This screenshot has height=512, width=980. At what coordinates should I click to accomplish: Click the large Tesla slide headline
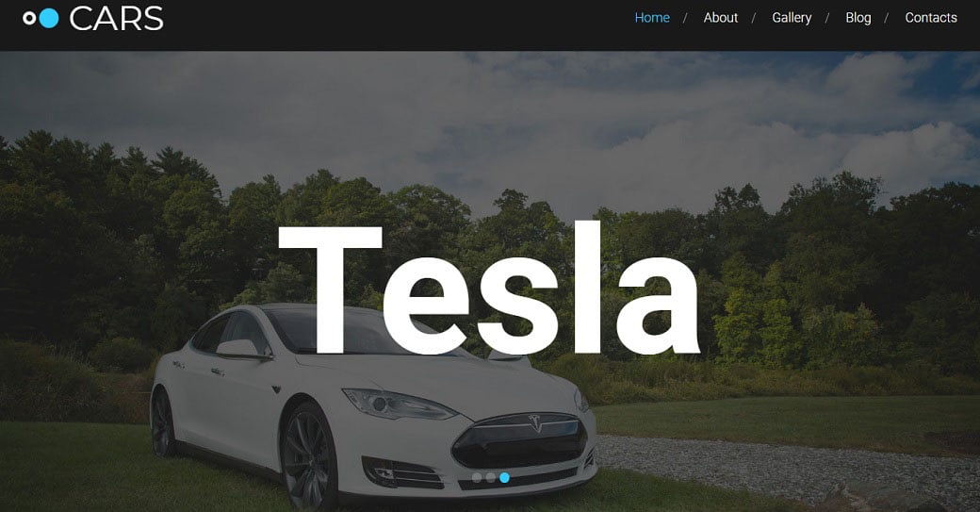click(x=489, y=289)
